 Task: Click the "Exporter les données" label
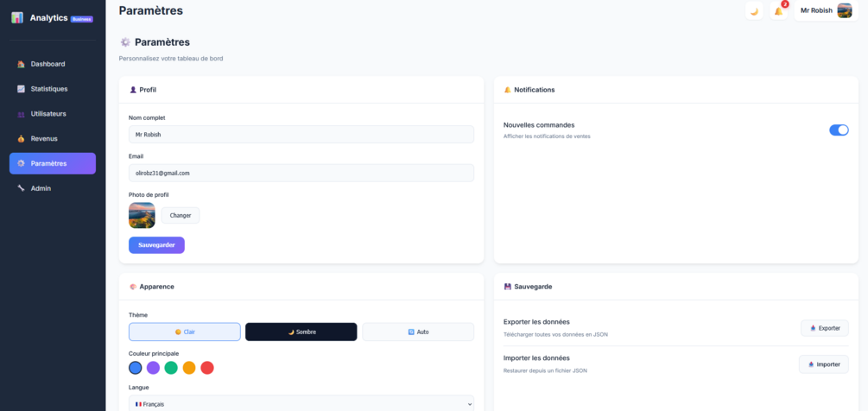tap(536, 322)
